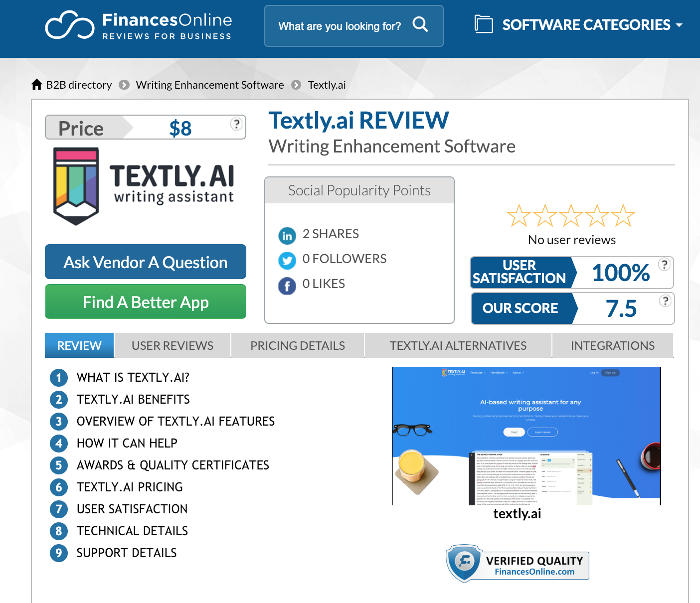Image resolution: width=700 pixels, height=603 pixels.
Task: Select the Textly.ai Alternatives tab
Action: click(458, 345)
